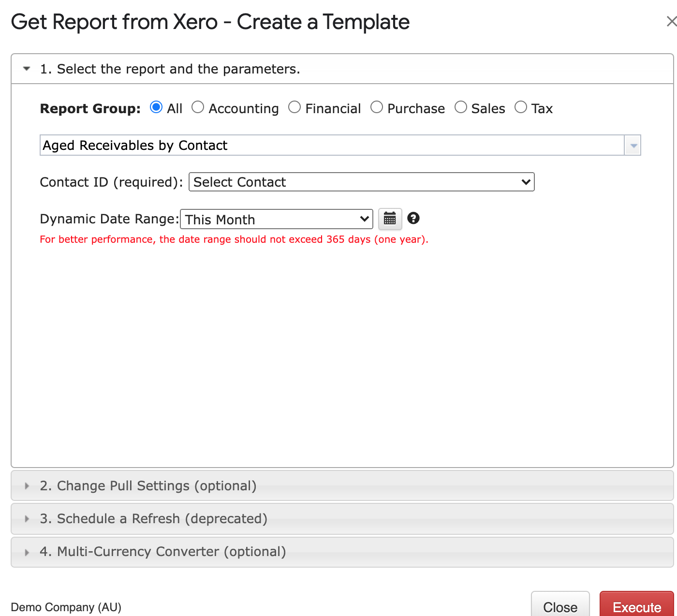Click the Aged Receivables by Contact field
The width and height of the screenshot is (677, 616).
pos(332,146)
